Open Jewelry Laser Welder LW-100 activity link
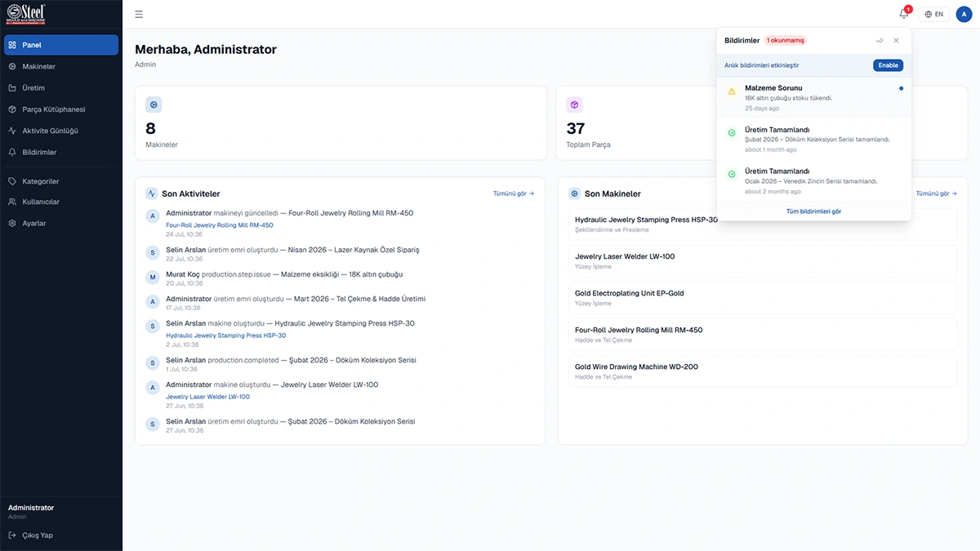The image size is (980, 551). [x=208, y=397]
